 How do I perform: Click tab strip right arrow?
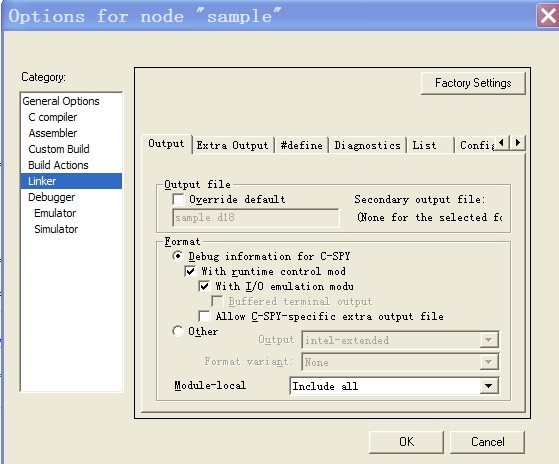pos(518,143)
